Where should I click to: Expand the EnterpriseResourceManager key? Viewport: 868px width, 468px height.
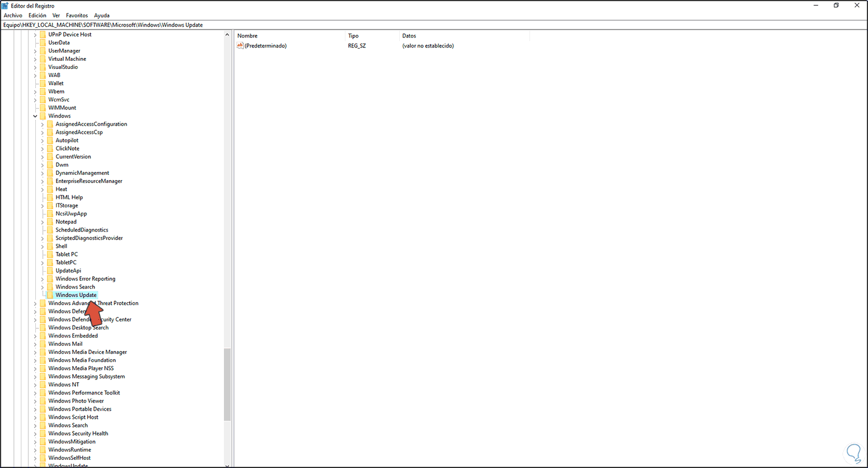tap(43, 181)
